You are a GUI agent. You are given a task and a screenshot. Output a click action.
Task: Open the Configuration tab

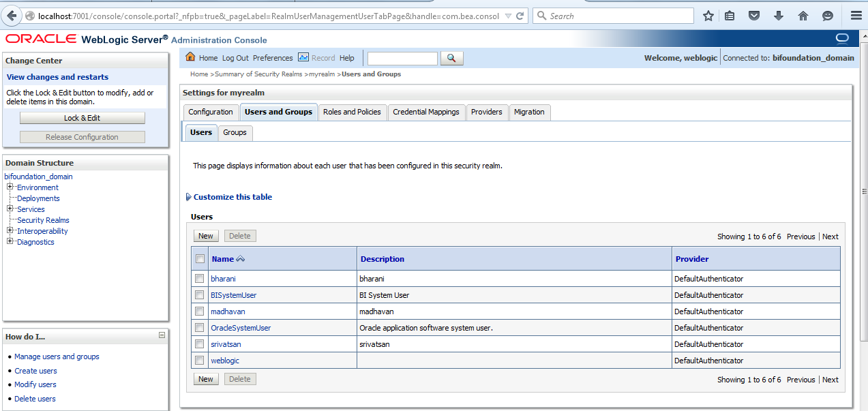pos(211,112)
